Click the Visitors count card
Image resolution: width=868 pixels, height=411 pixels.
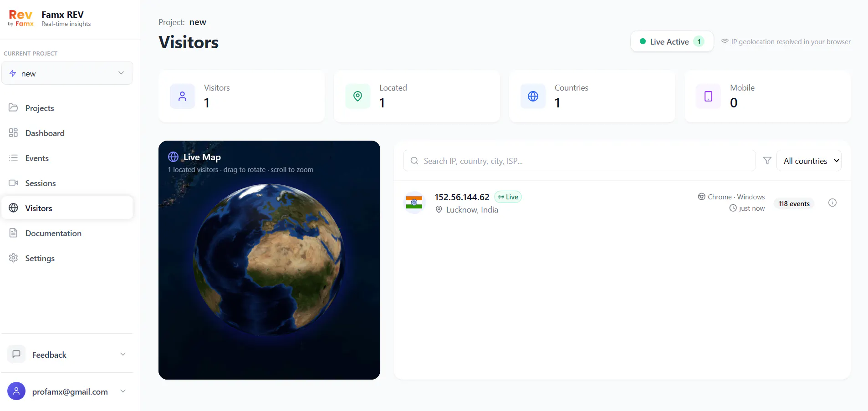tap(241, 96)
